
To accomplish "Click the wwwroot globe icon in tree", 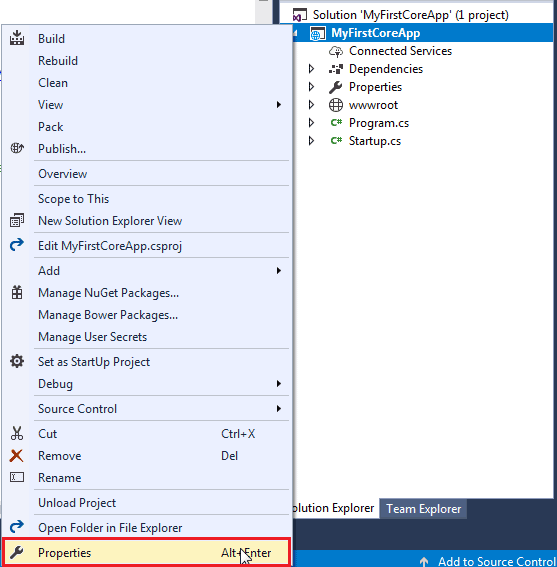I will click(x=336, y=105).
